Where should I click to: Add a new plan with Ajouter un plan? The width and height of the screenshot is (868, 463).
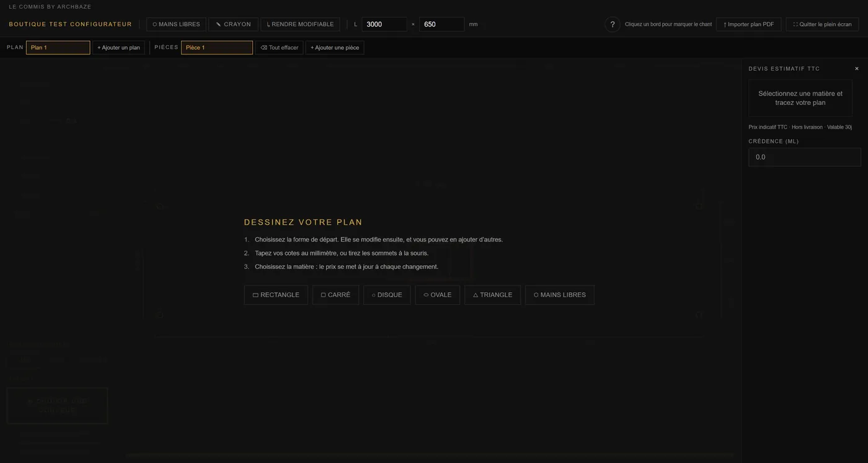(x=118, y=47)
